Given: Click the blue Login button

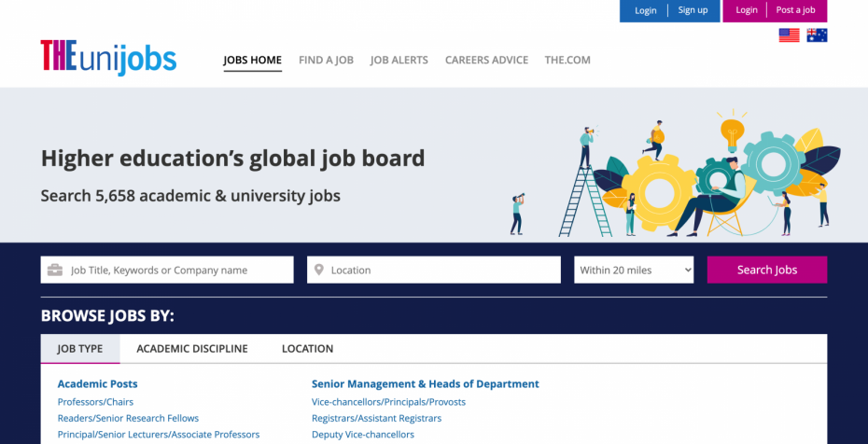Looking at the screenshot, I should coord(646,10).
